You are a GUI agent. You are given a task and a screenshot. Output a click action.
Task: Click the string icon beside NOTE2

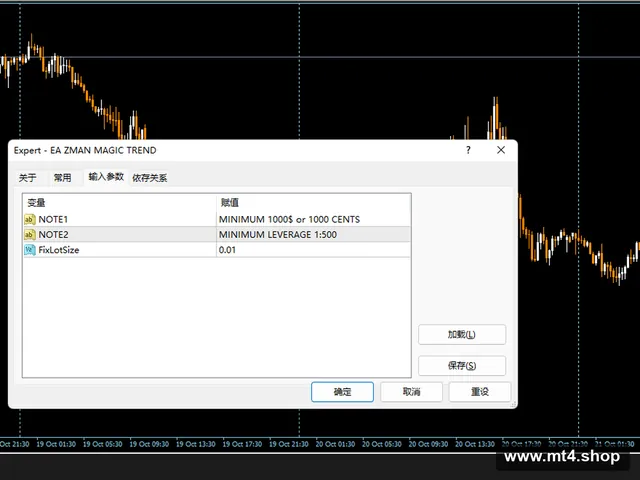point(30,235)
